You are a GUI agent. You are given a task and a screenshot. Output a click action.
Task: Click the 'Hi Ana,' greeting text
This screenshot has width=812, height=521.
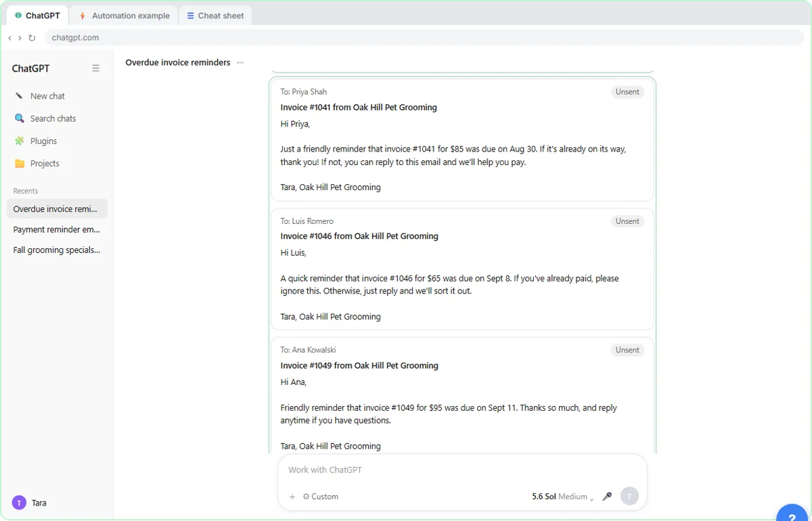(x=294, y=382)
